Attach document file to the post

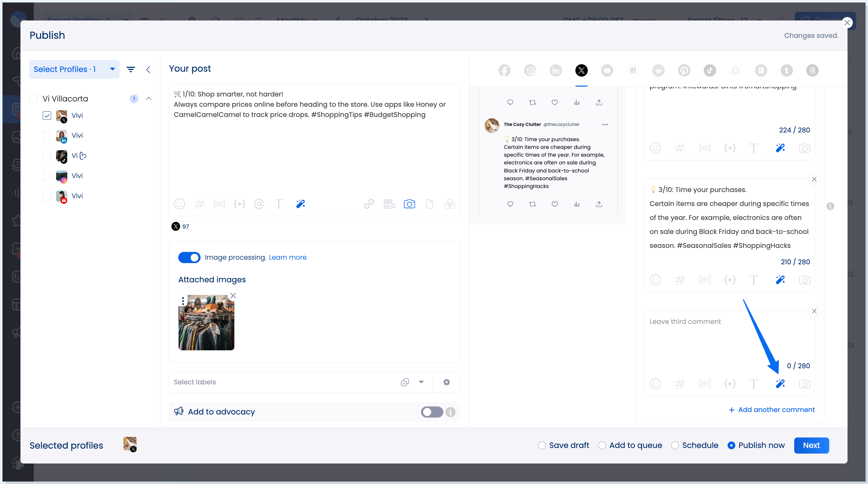429,204
